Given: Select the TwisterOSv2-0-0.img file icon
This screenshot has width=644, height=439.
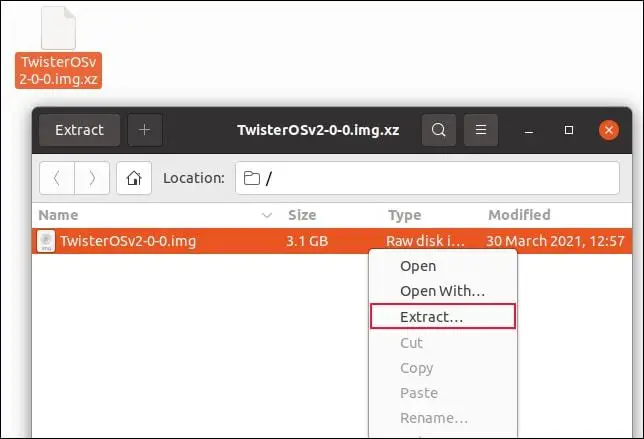Looking at the screenshot, I should 46,241.
